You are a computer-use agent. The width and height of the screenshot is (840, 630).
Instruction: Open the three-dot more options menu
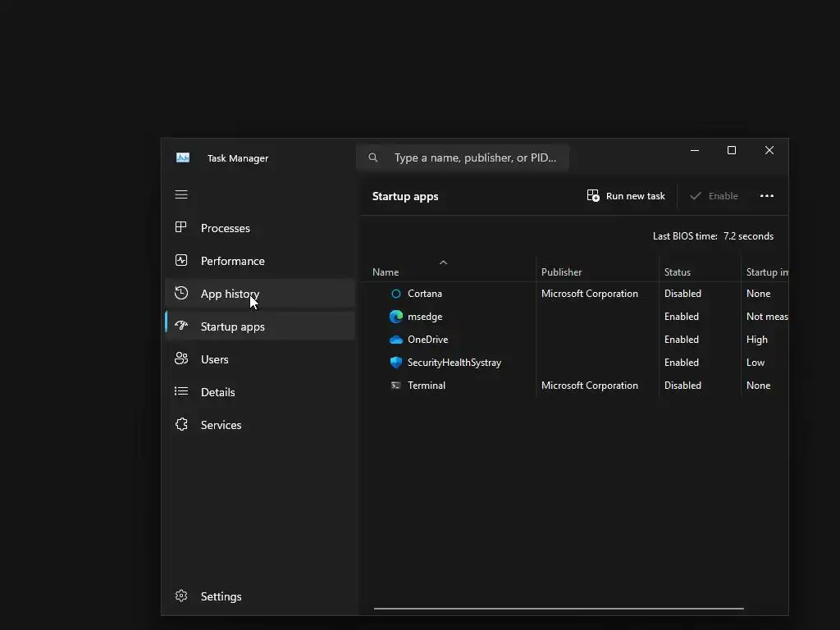coord(767,196)
